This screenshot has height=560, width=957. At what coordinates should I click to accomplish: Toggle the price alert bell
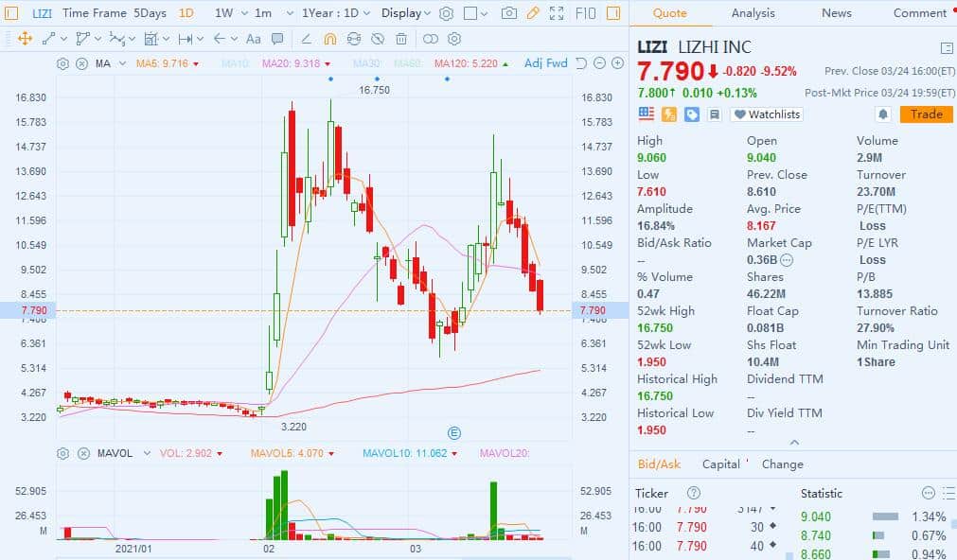click(x=882, y=114)
